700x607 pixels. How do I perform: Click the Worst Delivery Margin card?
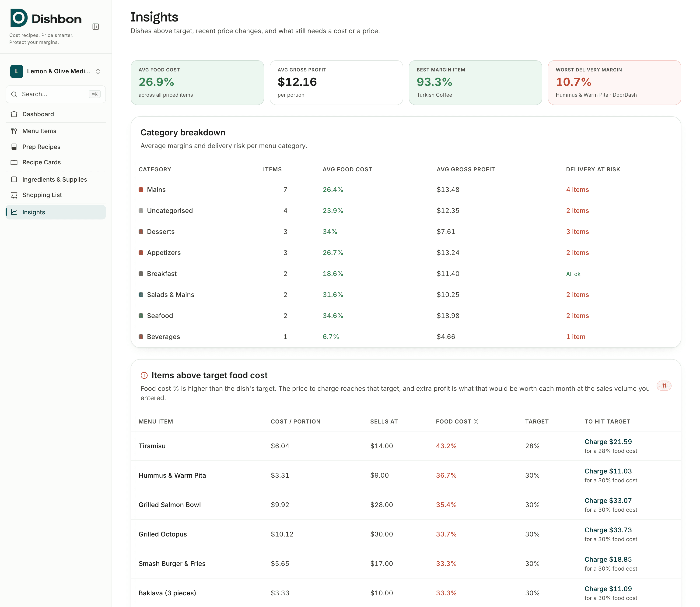point(614,83)
